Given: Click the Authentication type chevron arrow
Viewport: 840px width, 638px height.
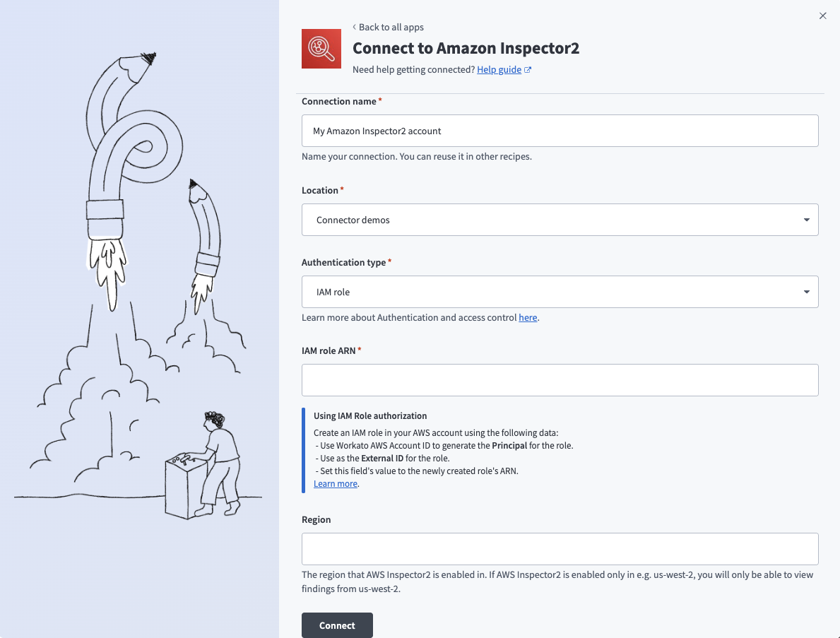Looking at the screenshot, I should click(805, 292).
